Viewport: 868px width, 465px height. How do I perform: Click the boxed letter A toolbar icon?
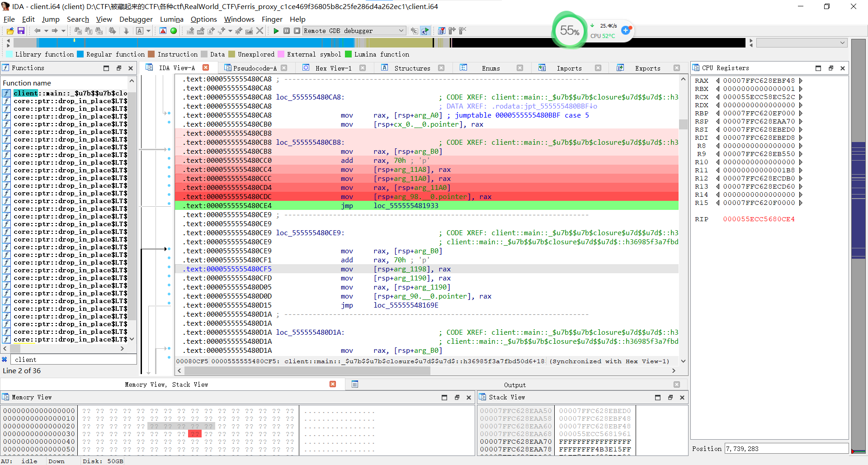[140, 31]
